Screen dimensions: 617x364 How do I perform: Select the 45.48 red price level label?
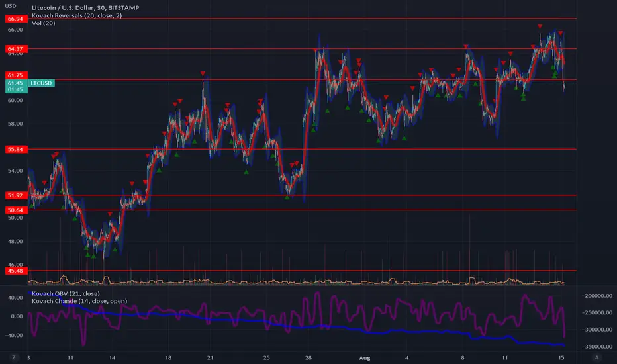coord(16,271)
